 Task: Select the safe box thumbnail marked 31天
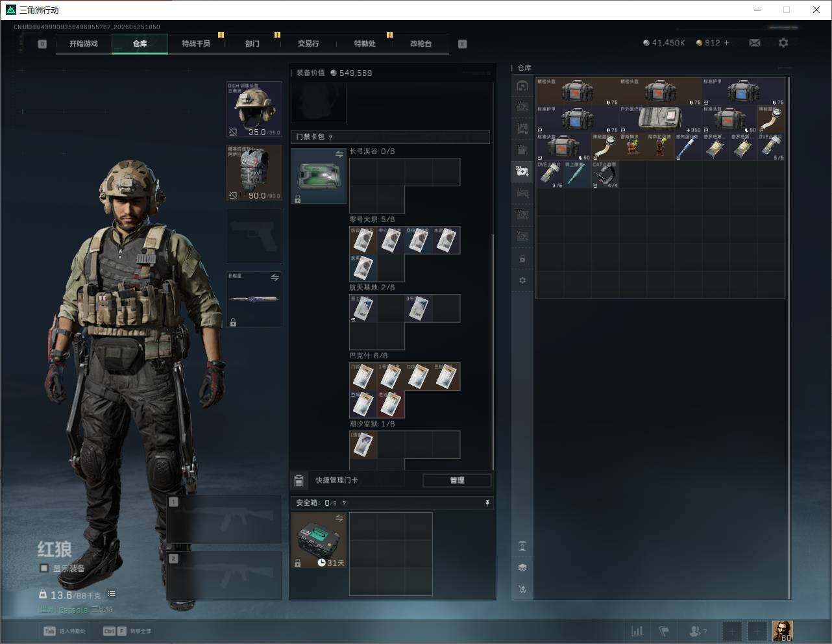(319, 540)
